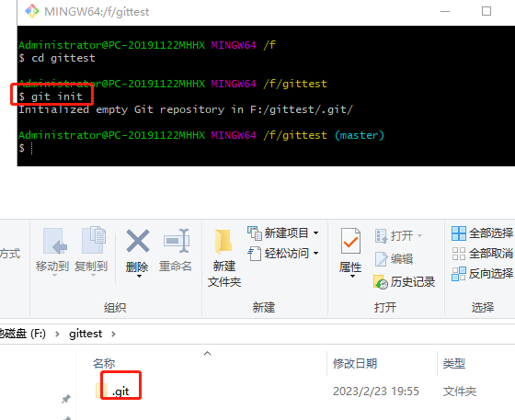Select the gittest breadcrumb in address bar
The width and height of the screenshot is (515, 420).
click(86, 334)
